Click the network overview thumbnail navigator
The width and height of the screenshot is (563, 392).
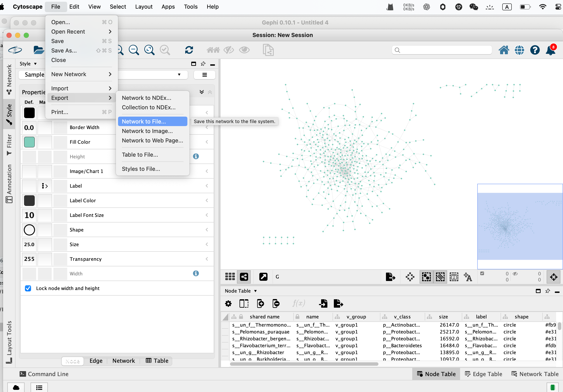coord(520,226)
